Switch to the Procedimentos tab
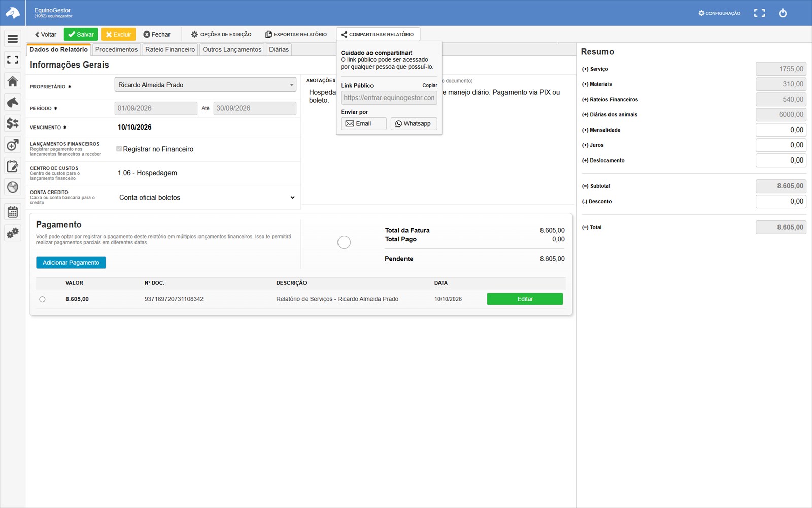 coord(116,49)
